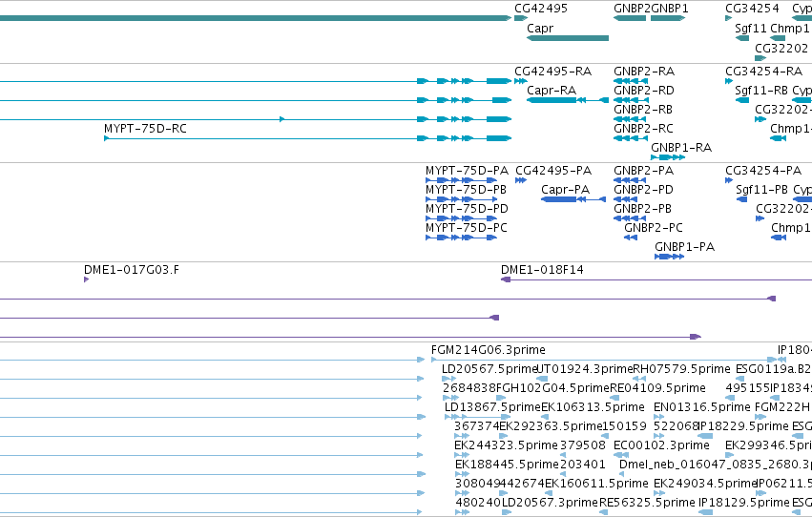812x517 pixels.
Task: Click the GNBP2-PD protein label
Action: 643,190
